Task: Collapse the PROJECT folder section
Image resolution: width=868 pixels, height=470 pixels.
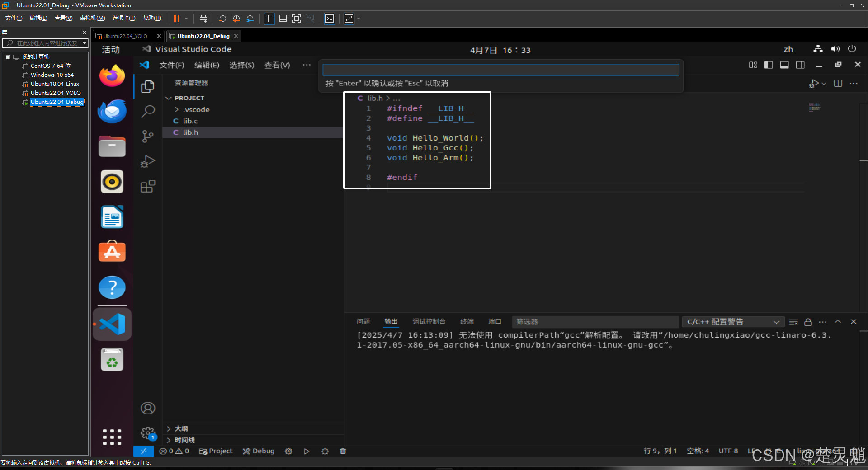Action: pyautogui.click(x=169, y=98)
